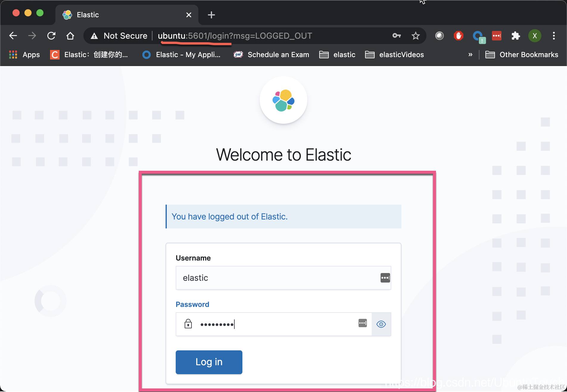Click the Elastic logo above the welcome text

tap(283, 100)
